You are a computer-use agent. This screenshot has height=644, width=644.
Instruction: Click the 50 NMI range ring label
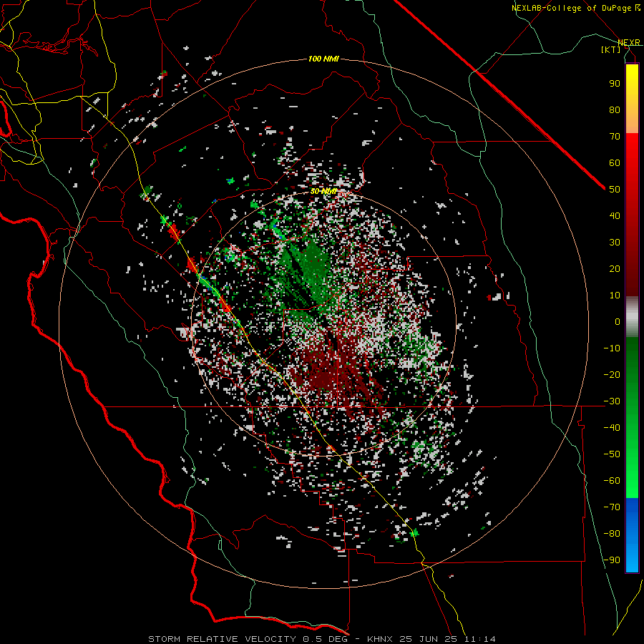(323, 191)
